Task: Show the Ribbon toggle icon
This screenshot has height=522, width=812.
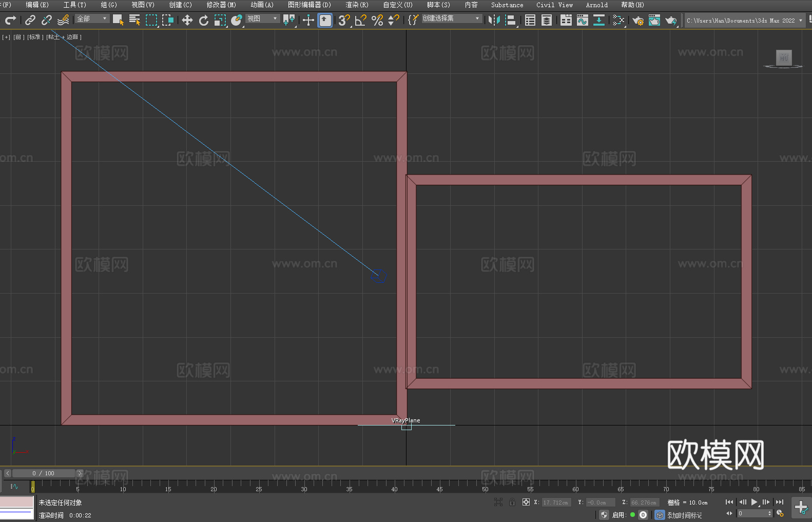Action: click(x=566, y=20)
